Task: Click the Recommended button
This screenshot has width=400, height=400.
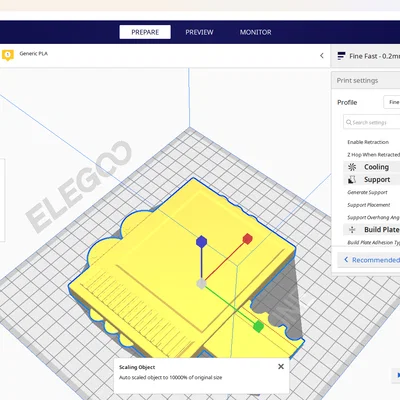Action: point(369,260)
